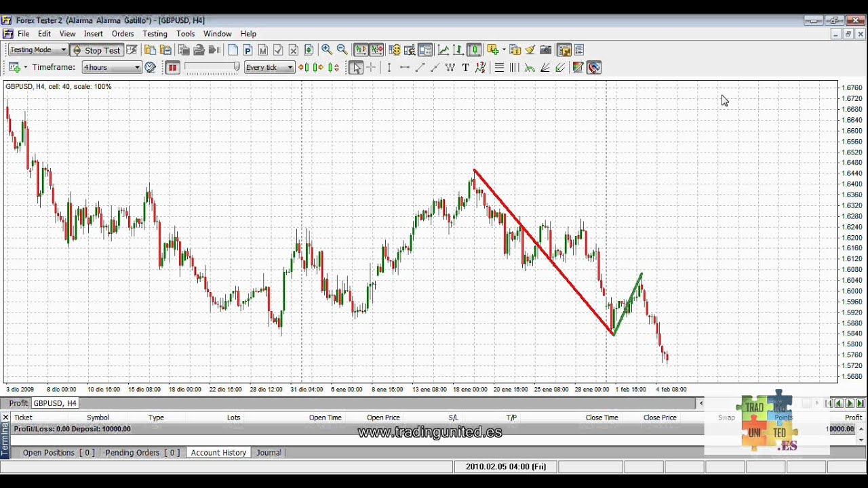The height and width of the screenshot is (488, 868).
Task: Toggle the chart auto-scroll icon
Action: click(x=361, y=49)
